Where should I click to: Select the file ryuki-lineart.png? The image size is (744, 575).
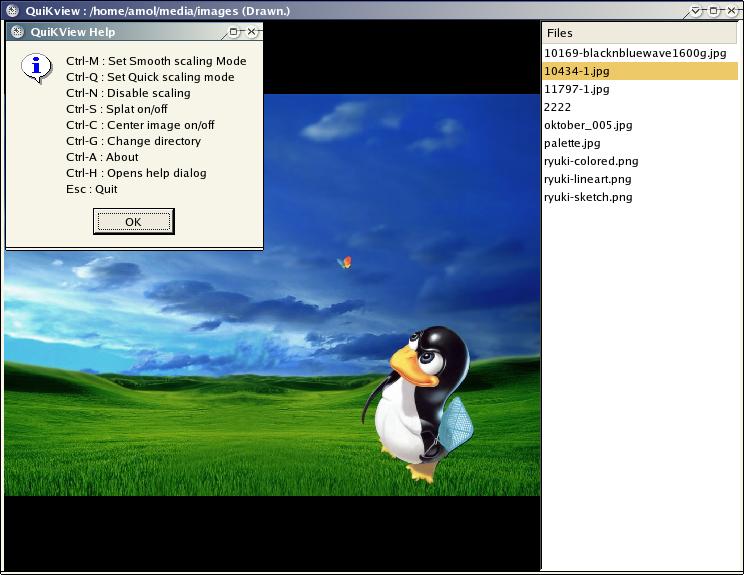click(640, 179)
